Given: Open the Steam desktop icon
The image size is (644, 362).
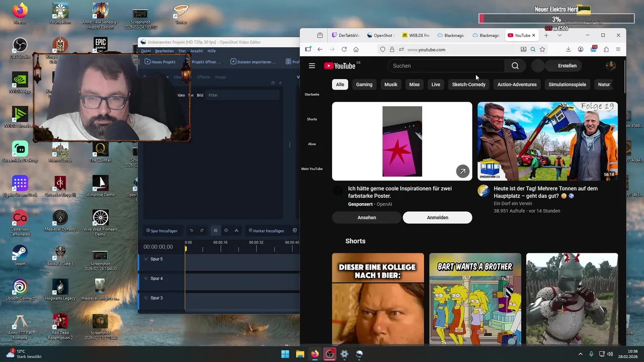Looking at the screenshot, I should point(20,255).
